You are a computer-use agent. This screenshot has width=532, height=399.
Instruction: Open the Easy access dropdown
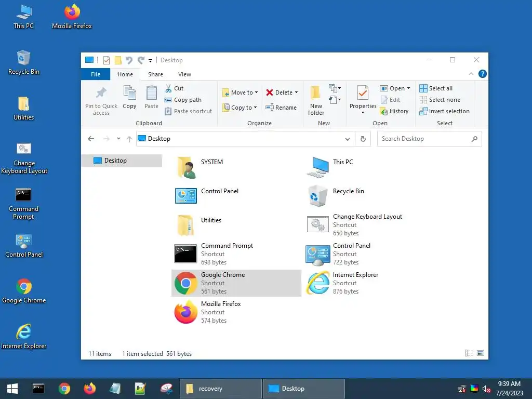tap(335, 100)
